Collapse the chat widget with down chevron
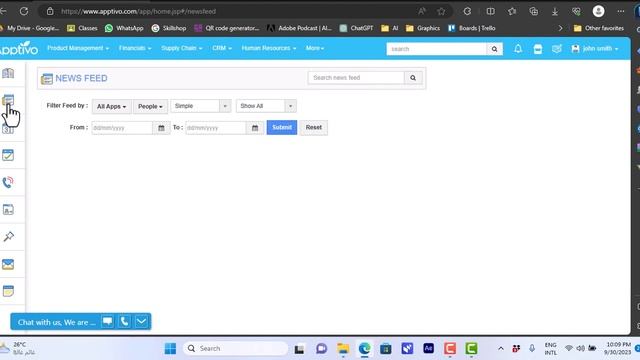 click(141, 322)
